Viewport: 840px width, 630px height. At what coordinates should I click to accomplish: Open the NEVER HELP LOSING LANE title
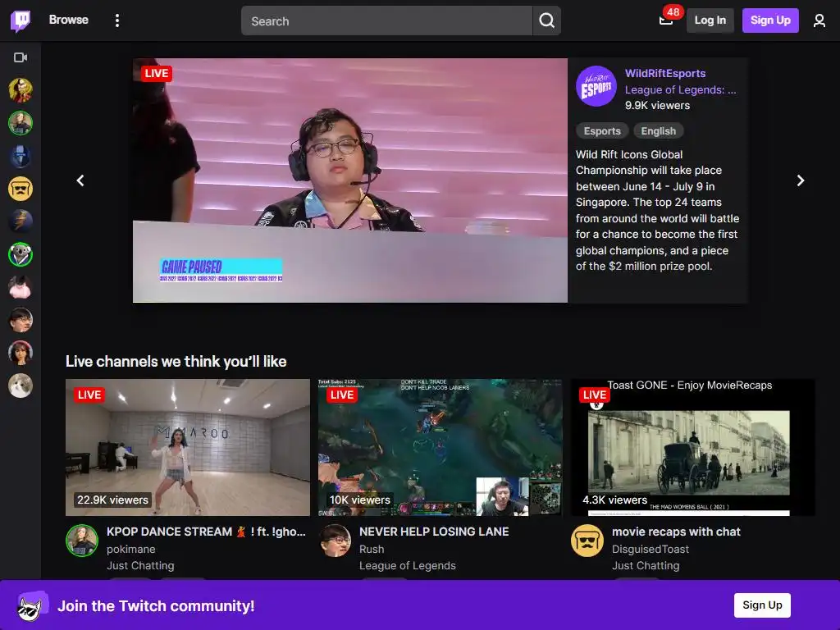[434, 532]
